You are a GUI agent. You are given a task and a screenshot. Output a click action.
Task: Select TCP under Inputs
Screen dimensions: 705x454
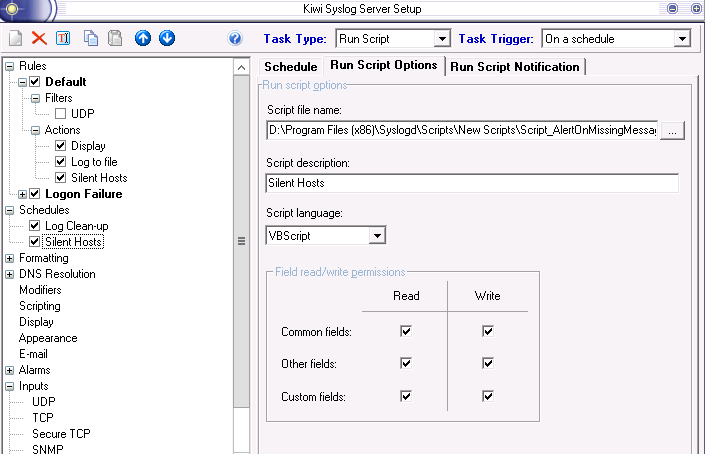[x=43, y=418]
